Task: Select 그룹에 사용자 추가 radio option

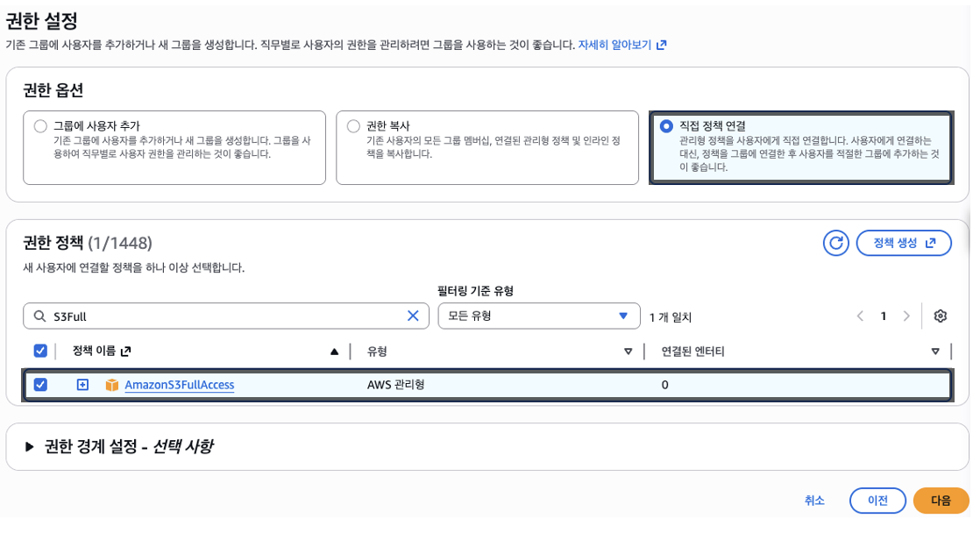Action: pos(40,126)
